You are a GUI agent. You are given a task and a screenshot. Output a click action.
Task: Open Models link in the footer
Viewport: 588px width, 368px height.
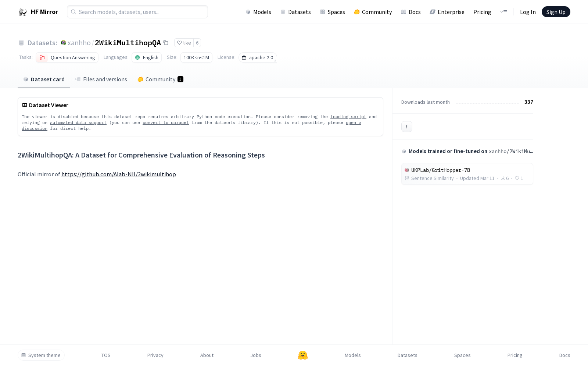point(353,355)
